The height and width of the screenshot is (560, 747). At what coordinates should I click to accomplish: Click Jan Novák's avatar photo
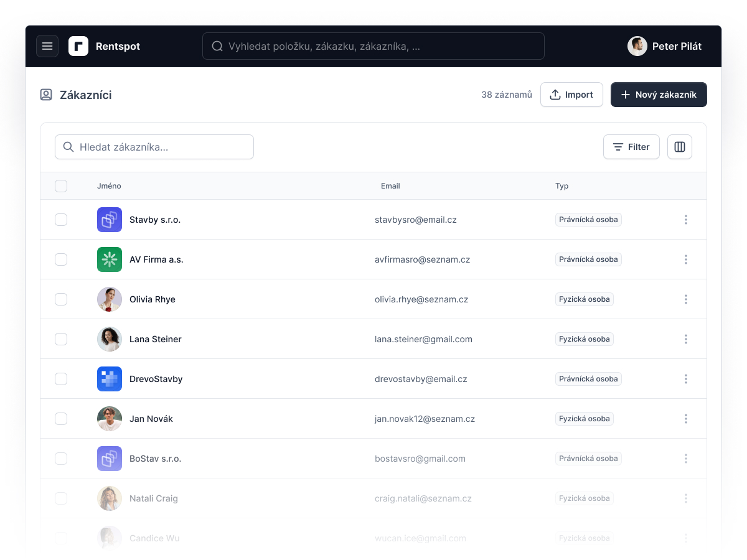coord(110,419)
